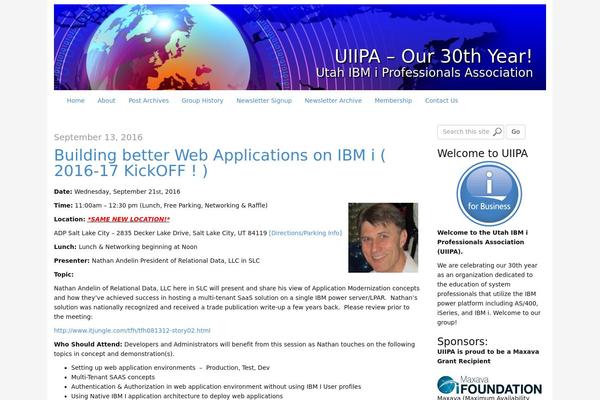This screenshot has width=600, height=400.
Task: Open Group History in navigation
Action: click(202, 100)
